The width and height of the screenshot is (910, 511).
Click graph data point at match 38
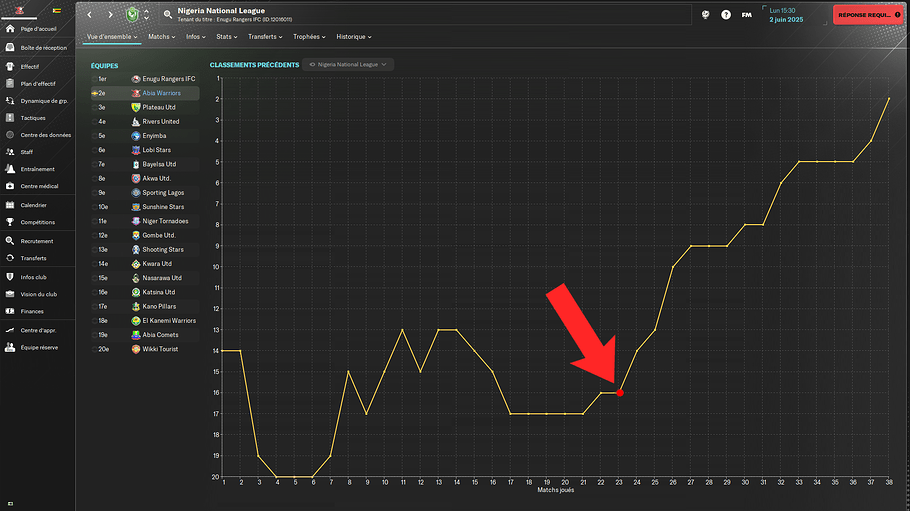(889, 99)
